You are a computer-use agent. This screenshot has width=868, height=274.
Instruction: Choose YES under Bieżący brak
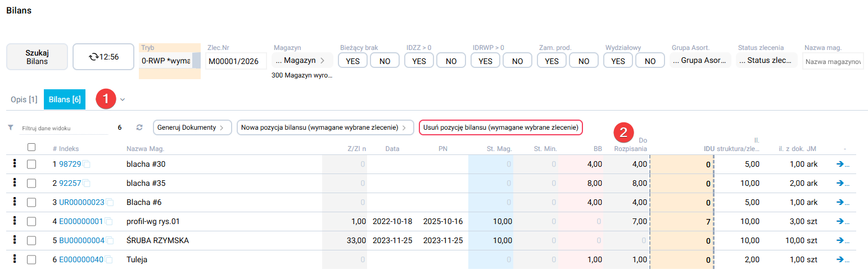352,61
